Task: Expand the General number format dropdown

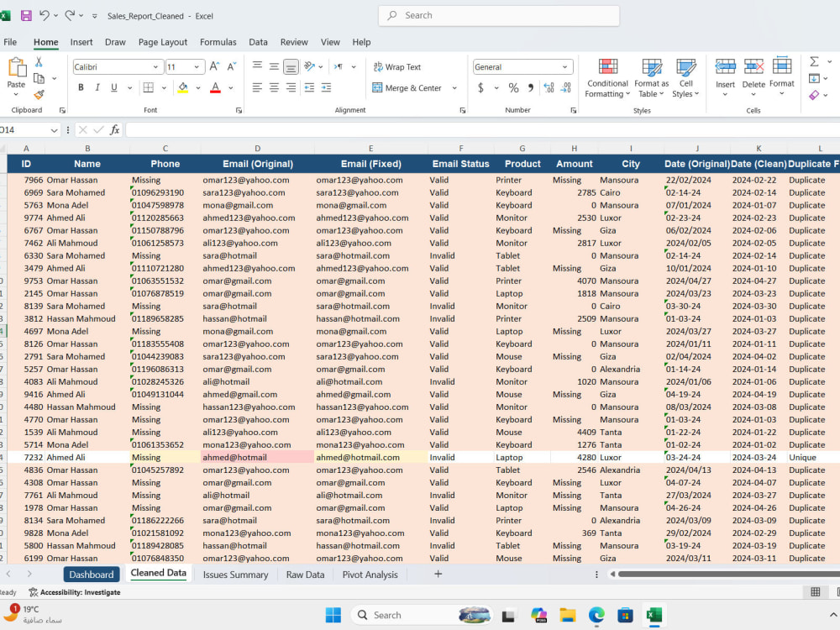Action: pos(564,67)
